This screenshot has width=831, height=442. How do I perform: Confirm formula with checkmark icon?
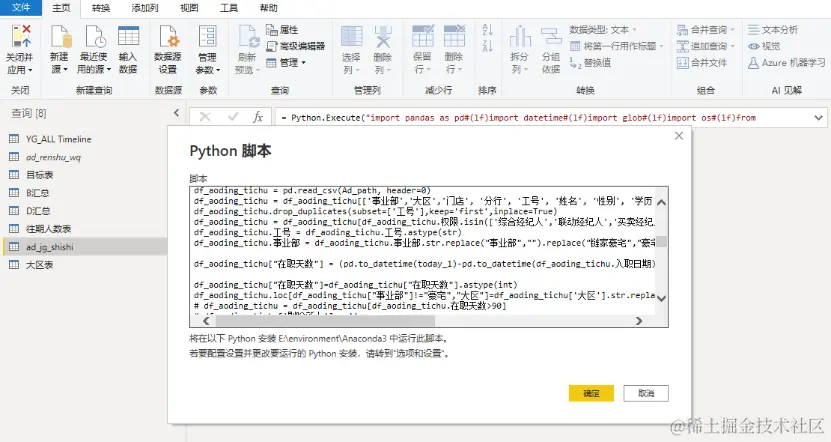232,117
